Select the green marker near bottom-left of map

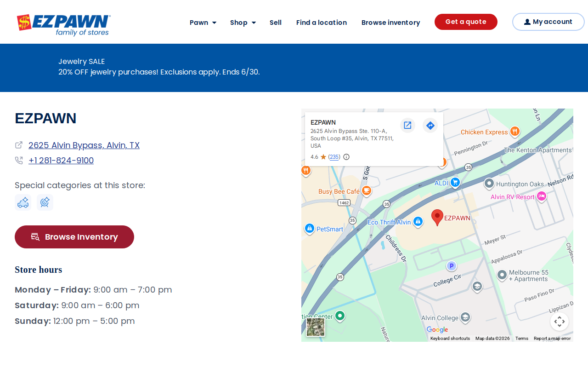click(340, 316)
